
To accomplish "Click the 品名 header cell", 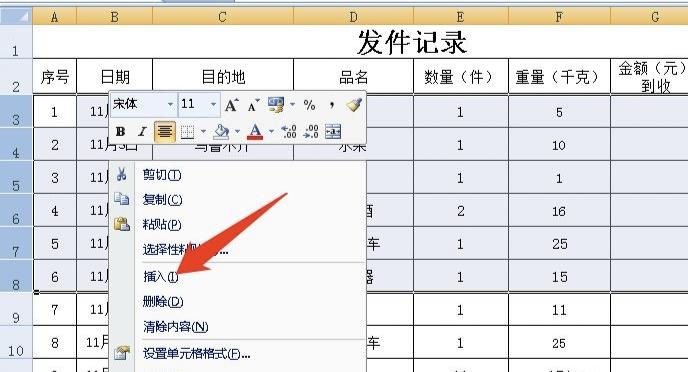I will click(353, 76).
